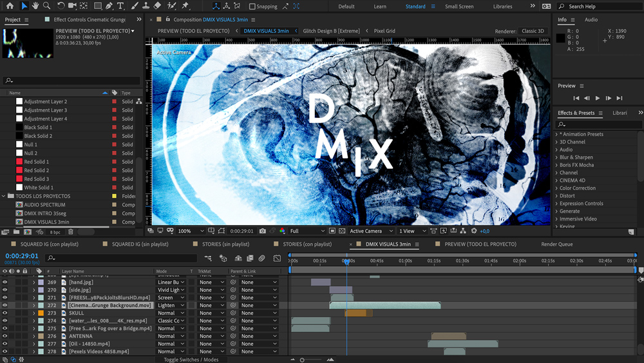Delete selected project item with trash icon
Screen dimensions: 644x363
pos(71,232)
